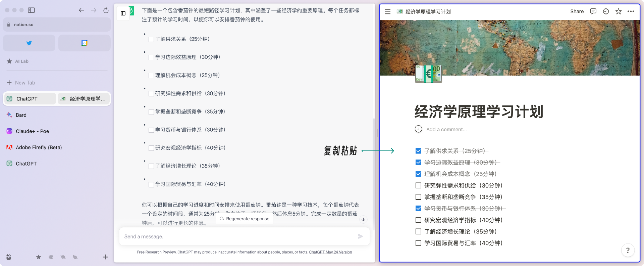This screenshot has width=644, height=266.
Task: Open the Notion comments icon
Action: tap(593, 11)
